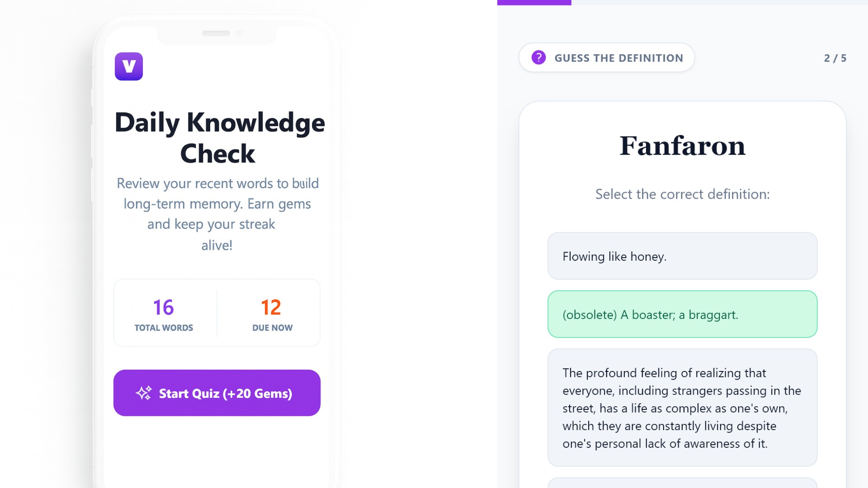Click the sparkle icon on Start Quiz

point(144,393)
